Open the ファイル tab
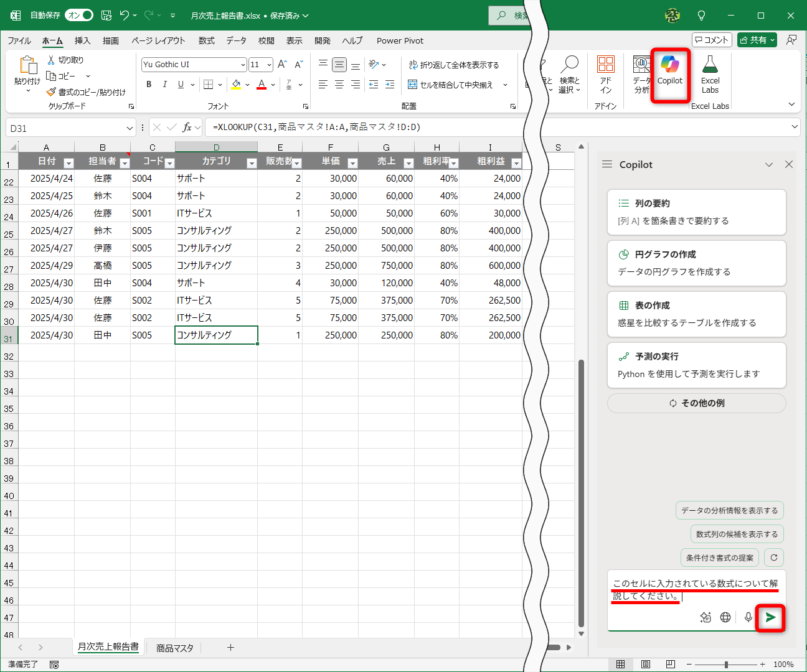 pos(19,40)
